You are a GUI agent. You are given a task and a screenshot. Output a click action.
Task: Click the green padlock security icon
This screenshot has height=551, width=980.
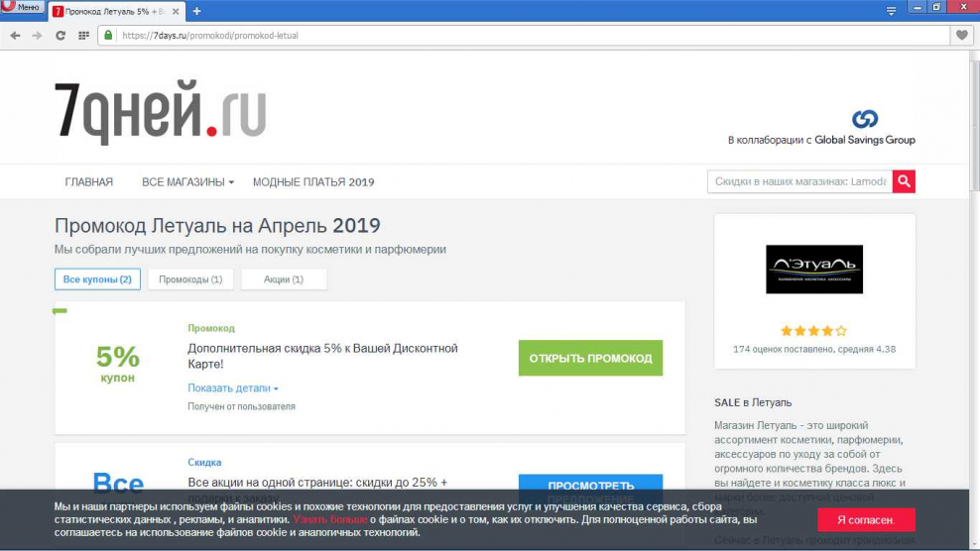[x=108, y=36]
